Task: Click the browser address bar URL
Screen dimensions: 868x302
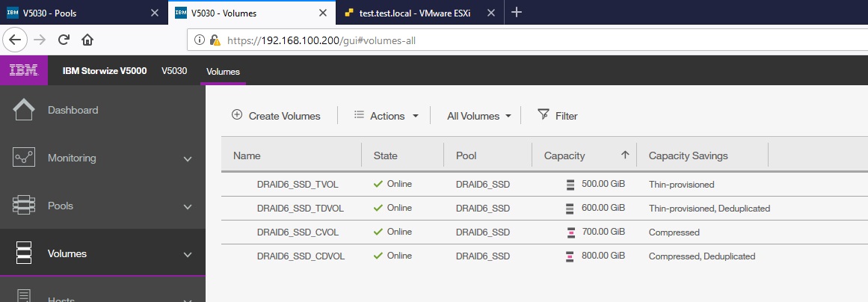Action: 321,40
